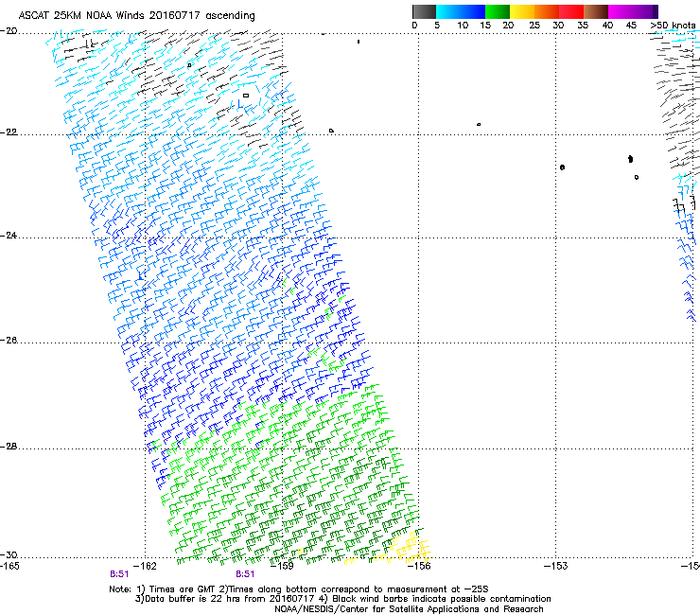Click the '>50 knots' legend label

(673, 26)
